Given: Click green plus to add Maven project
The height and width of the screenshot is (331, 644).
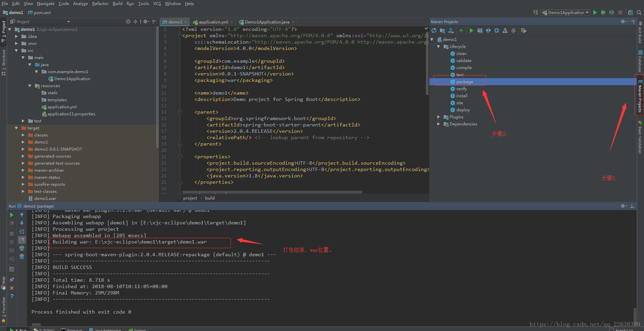Looking at the screenshot, I should click(461, 31).
